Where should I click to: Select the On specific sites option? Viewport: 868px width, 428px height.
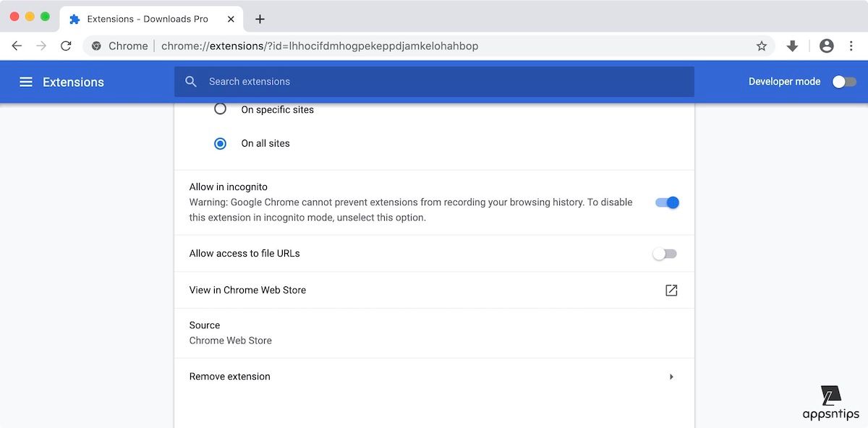[221, 109]
